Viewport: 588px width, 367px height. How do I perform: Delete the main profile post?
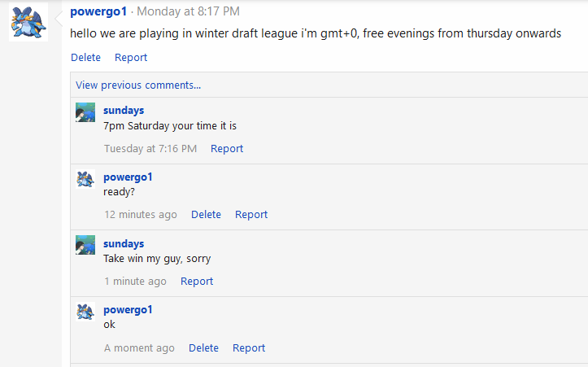[86, 58]
